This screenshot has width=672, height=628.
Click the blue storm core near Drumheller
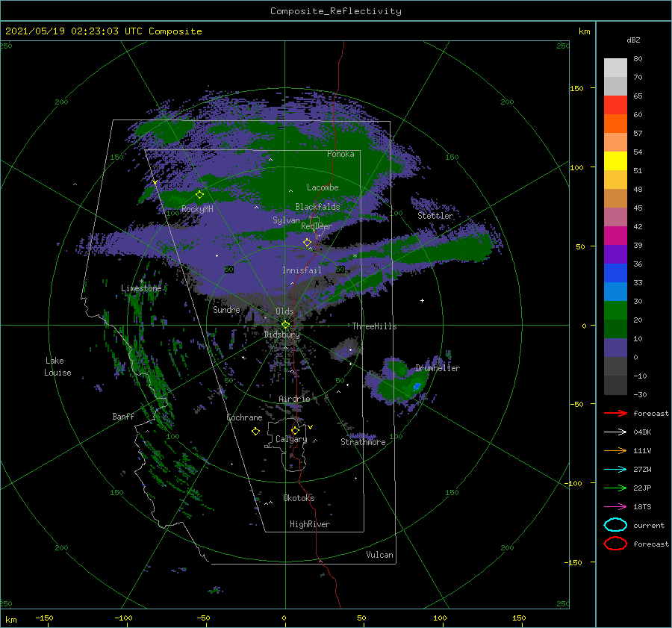pos(417,387)
